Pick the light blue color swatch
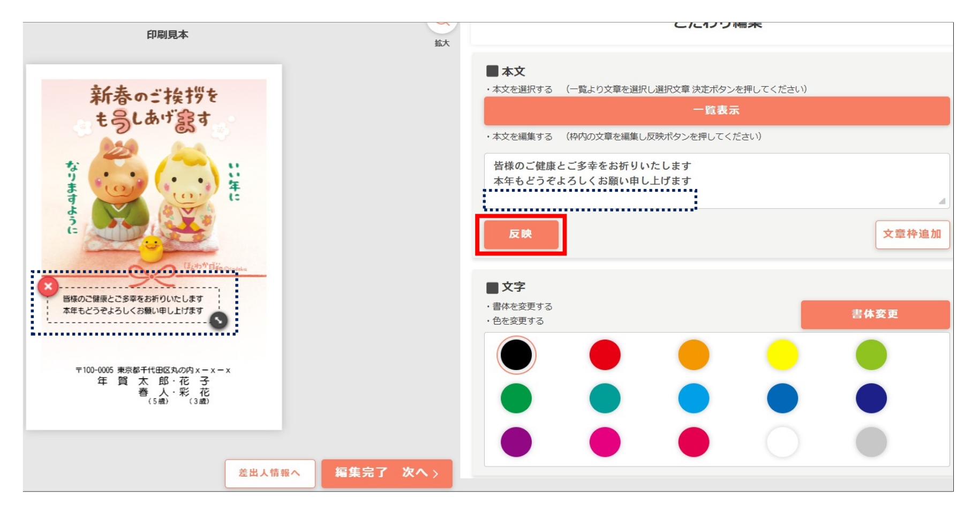Screen dimensions: 980x512 point(694,398)
